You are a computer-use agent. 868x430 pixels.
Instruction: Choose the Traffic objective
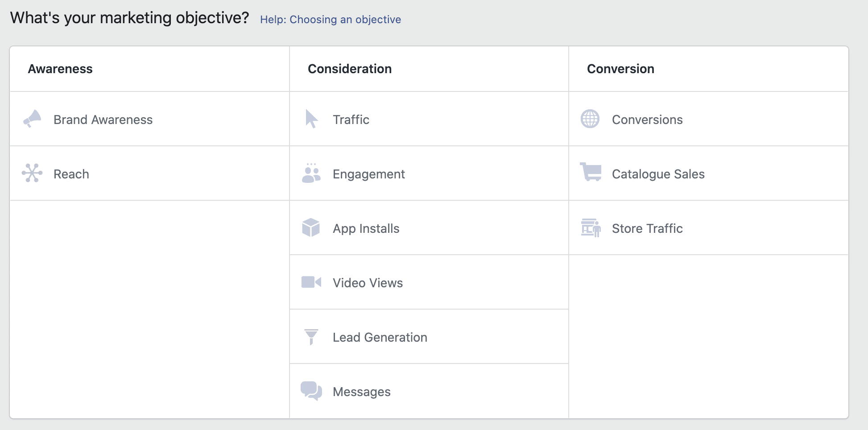351,119
